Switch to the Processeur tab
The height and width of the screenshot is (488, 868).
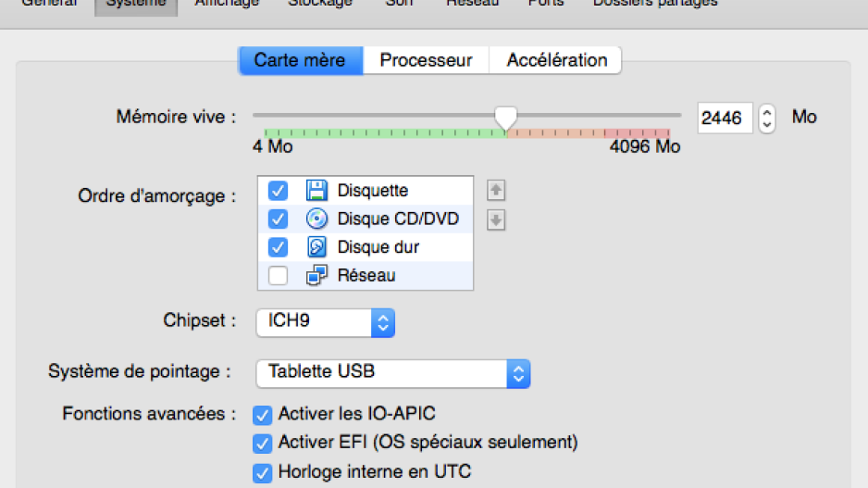point(427,60)
